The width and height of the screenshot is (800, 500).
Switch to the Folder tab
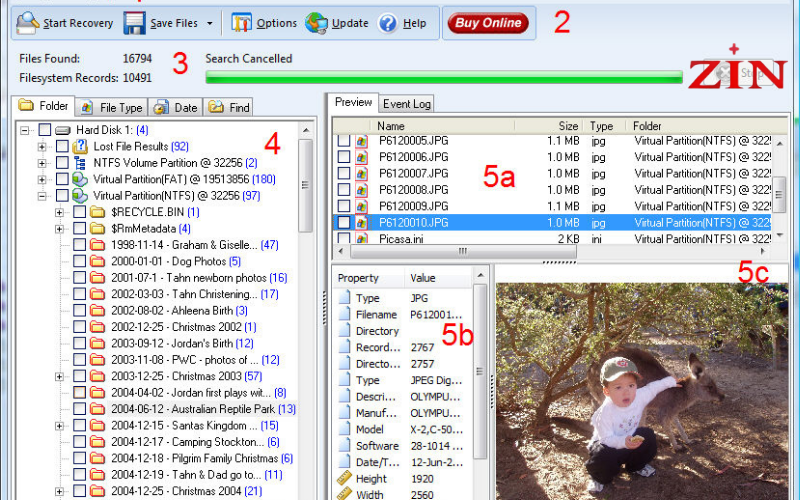(x=43, y=106)
